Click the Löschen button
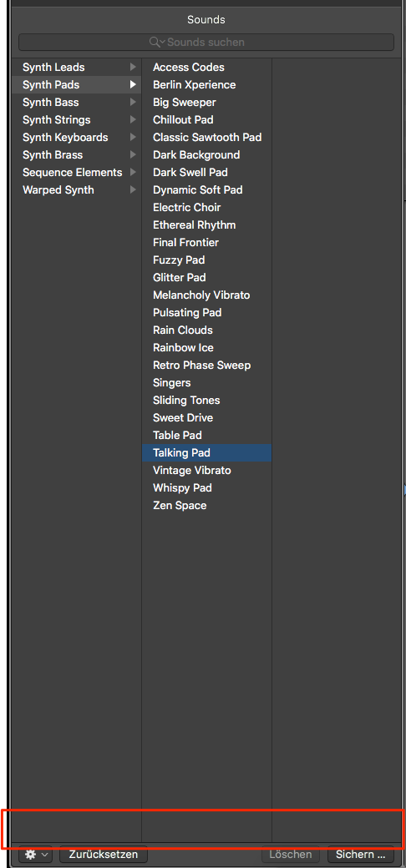The image size is (406, 868). [290, 854]
